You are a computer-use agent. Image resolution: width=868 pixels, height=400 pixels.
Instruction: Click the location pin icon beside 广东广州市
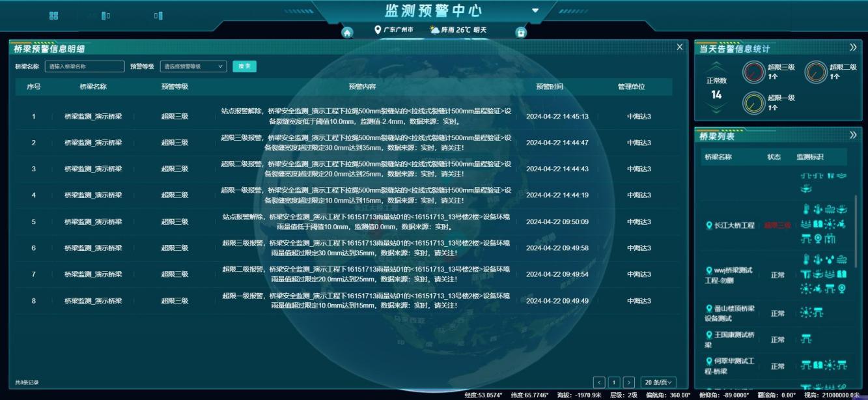pyautogui.click(x=377, y=30)
